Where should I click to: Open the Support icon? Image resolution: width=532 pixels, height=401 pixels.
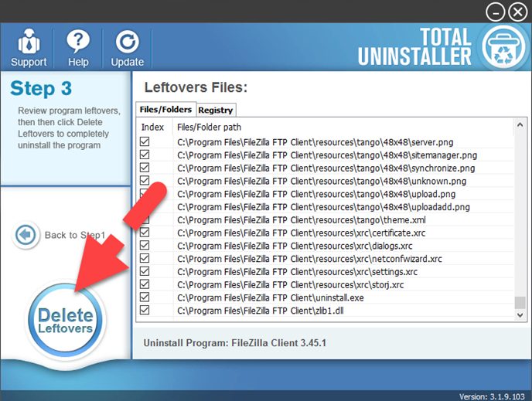pyautogui.click(x=29, y=42)
